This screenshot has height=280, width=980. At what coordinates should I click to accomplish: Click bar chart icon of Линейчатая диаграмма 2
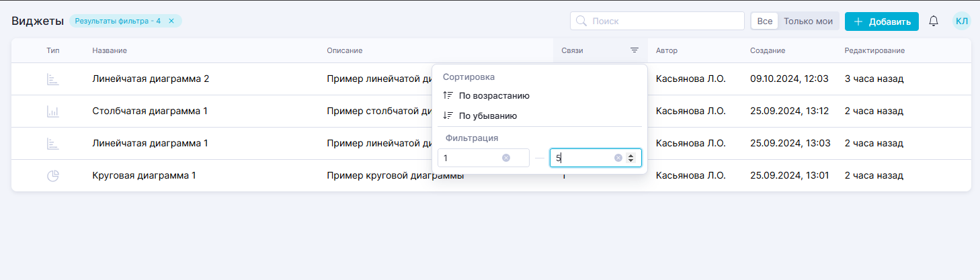(52, 79)
